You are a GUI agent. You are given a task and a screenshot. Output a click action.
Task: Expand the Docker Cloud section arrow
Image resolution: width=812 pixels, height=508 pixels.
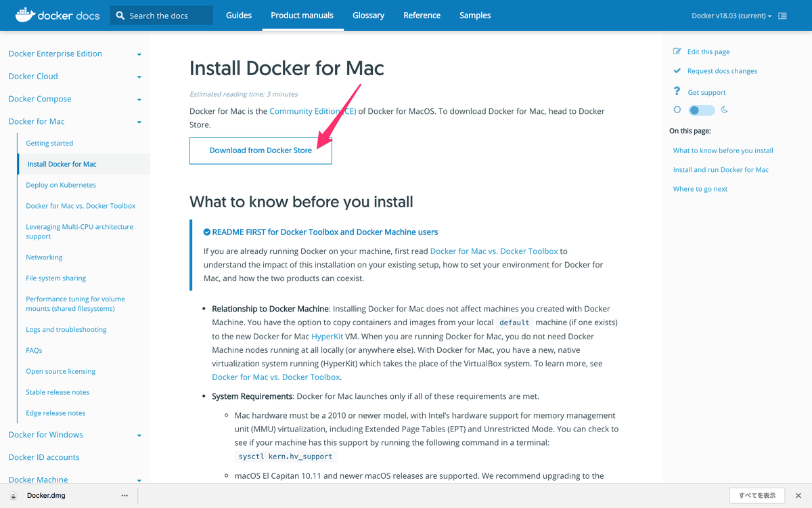pyautogui.click(x=139, y=77)
